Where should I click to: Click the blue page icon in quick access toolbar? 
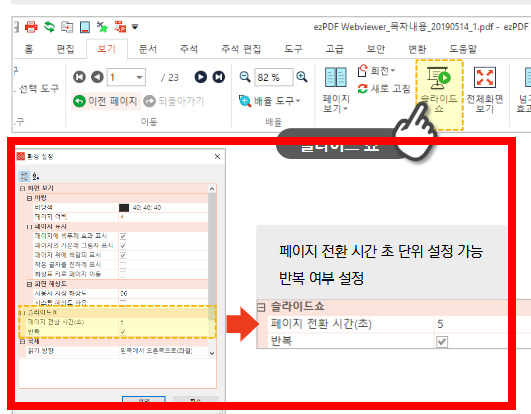85,27
